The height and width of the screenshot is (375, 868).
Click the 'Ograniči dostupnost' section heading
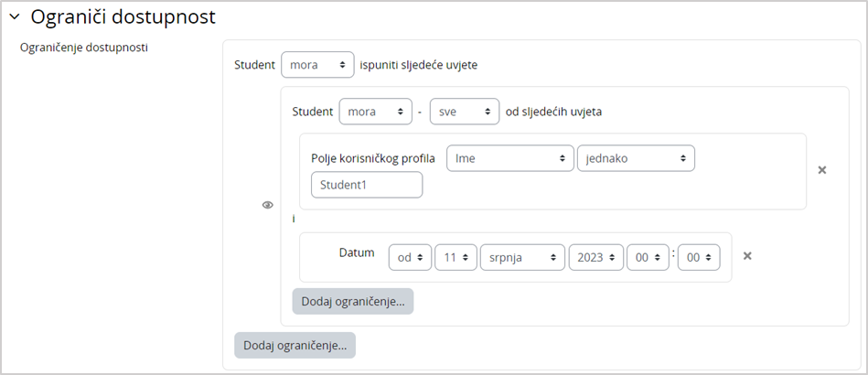(123, 16)
